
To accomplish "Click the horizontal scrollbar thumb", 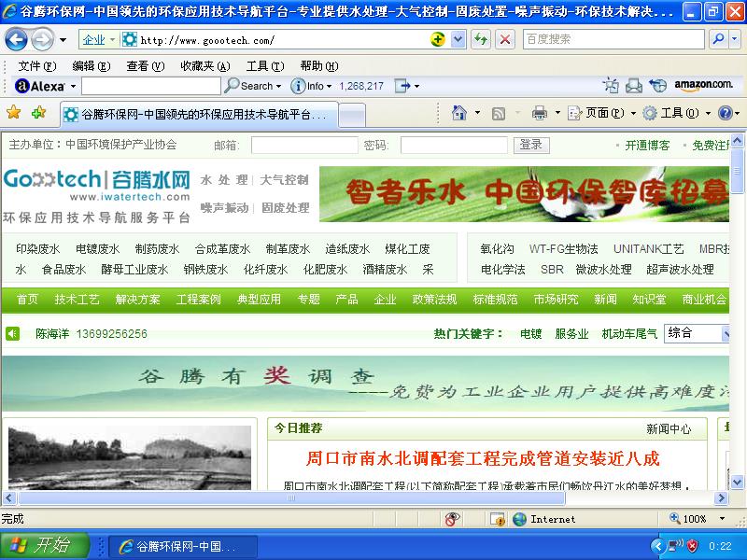I will [291, 498].
